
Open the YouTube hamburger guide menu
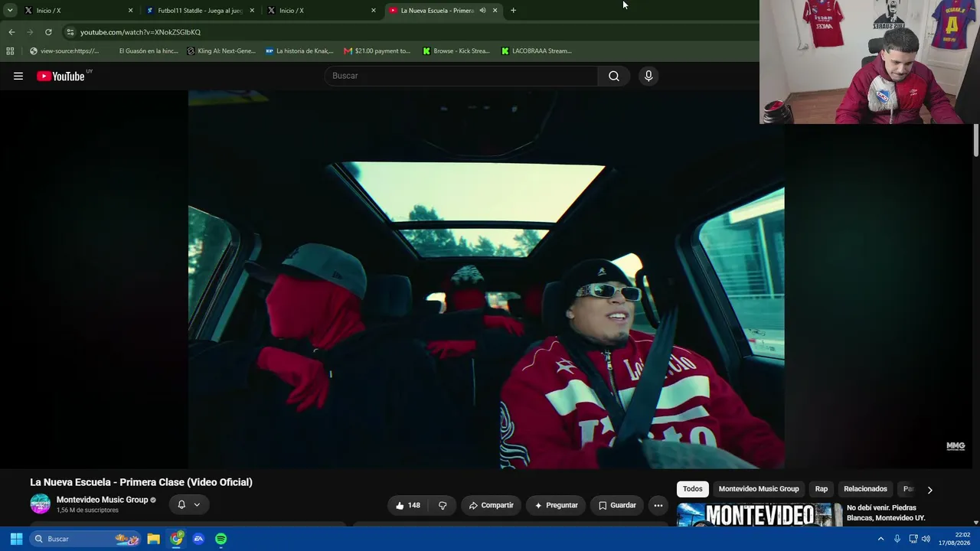tap(18, 76)
